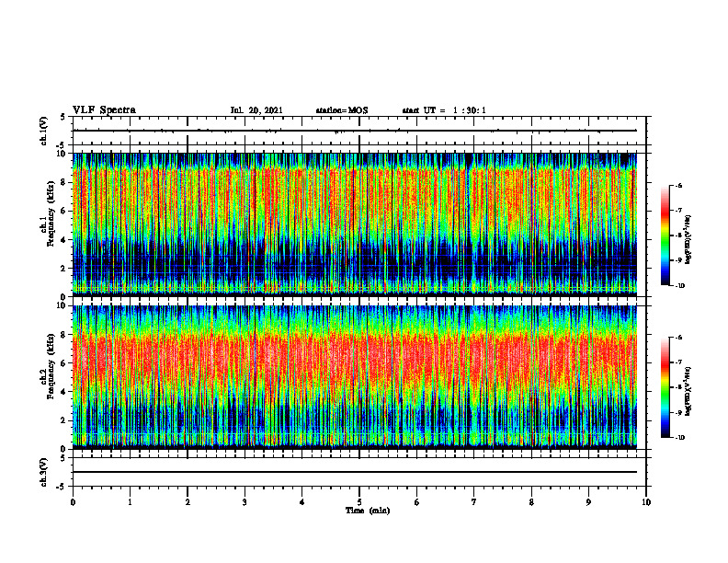Click the "1" tick on the time axis
Image resolution: width=728 pixels, height=563 pixels.
point(131,502)
